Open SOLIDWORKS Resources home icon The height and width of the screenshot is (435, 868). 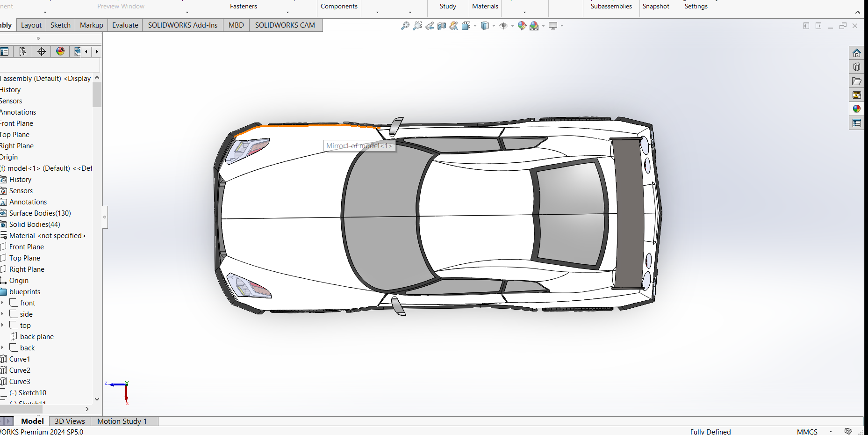coord(856,53)
